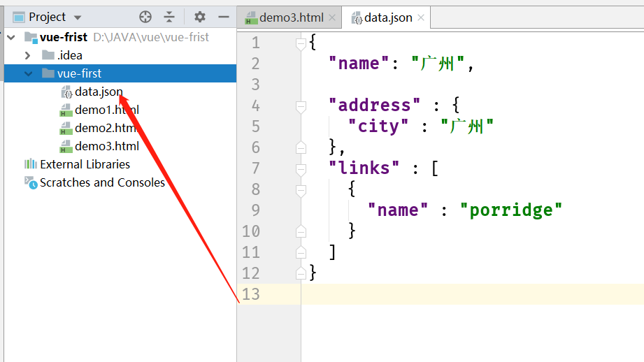Select the vue-first folder row

(x=120, y=73)
